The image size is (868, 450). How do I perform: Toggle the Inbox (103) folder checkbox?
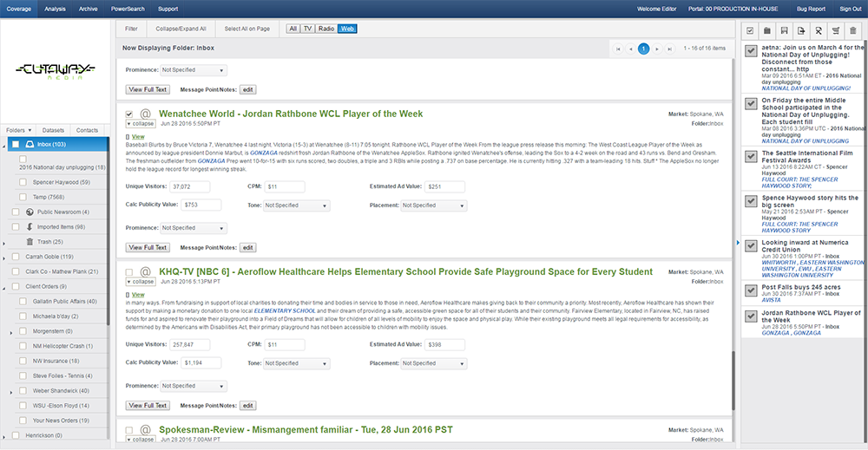(x=16, y=144)
